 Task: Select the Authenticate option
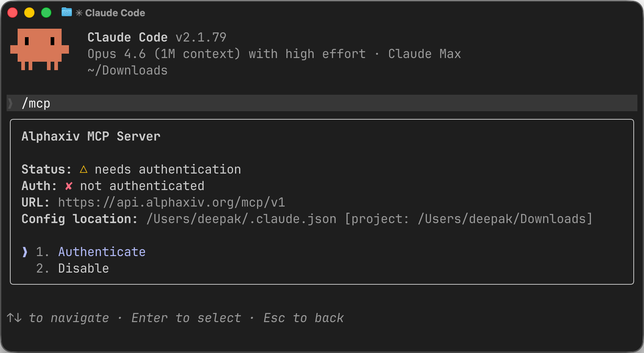click(101, 252)
